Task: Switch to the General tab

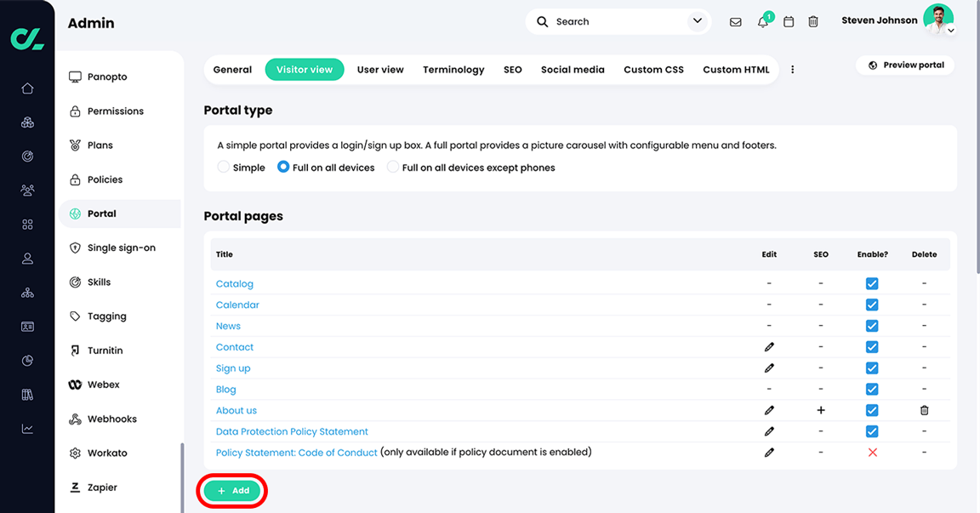Action: click(232, 70)
